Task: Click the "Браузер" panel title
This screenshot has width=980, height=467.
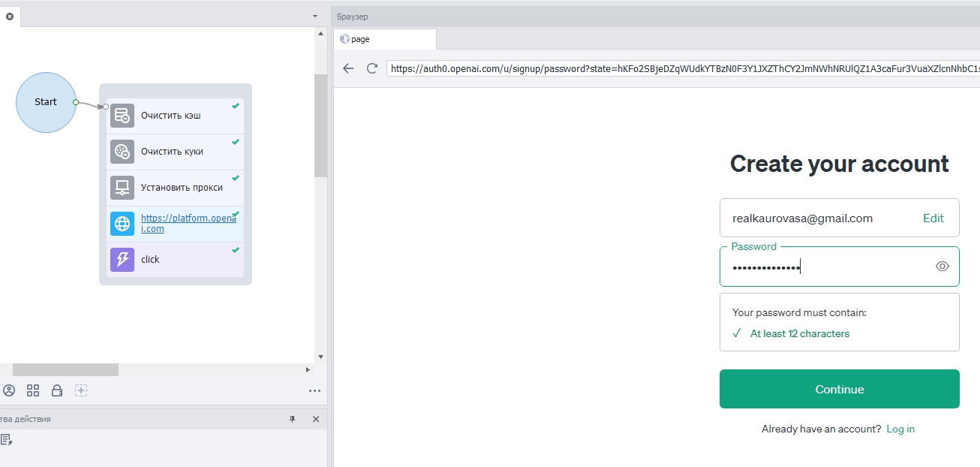Action: pyautogui.click(x=353, y=17)
